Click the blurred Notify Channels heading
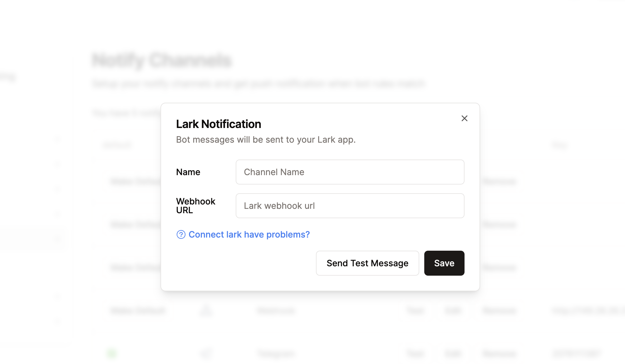The height and width of the screenshot is (364, 625). 162,60
